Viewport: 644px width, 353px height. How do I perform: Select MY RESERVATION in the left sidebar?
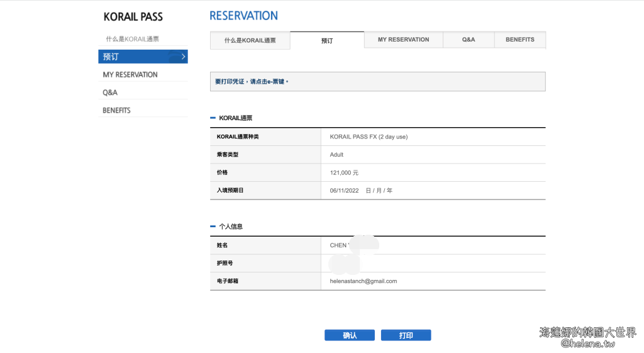(x=130, y=74)
